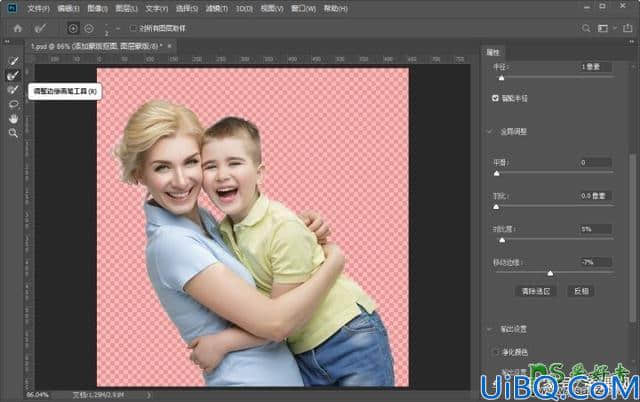640x402 pixels.
Task: Enable the Sample All Layers checkbox
Action: [133, 28]
